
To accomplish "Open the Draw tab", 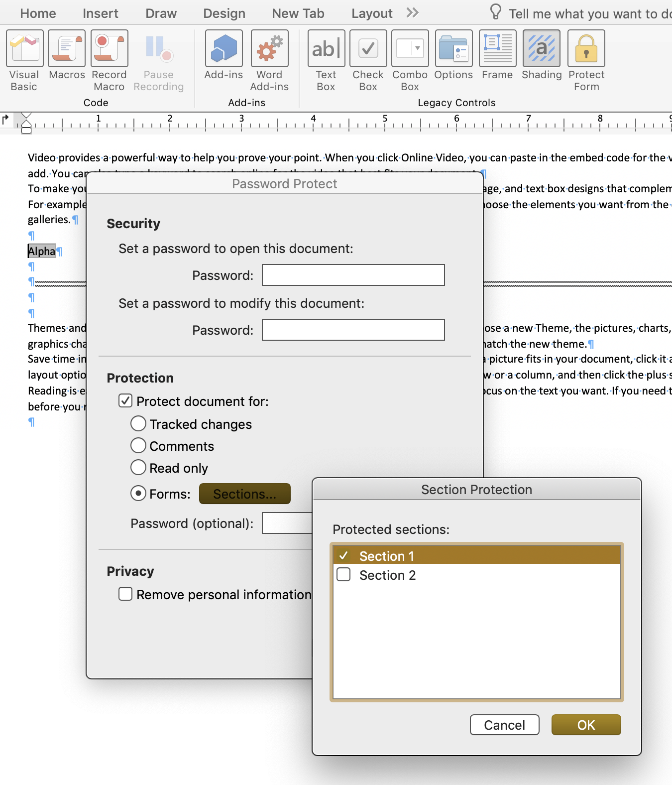I will coord(161,13).
